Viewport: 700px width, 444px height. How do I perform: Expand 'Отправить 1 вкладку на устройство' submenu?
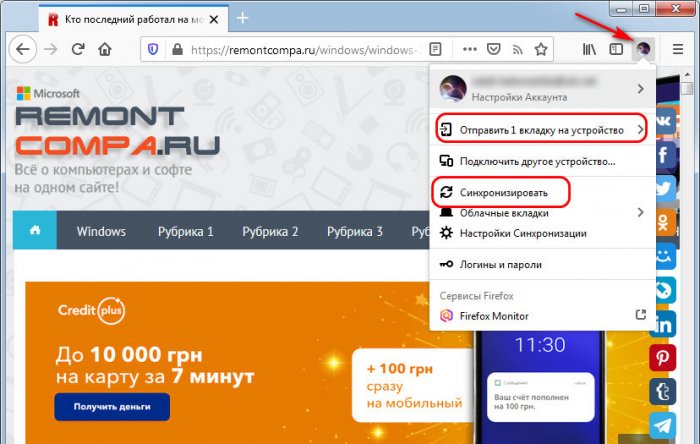(x=541, y=130)
